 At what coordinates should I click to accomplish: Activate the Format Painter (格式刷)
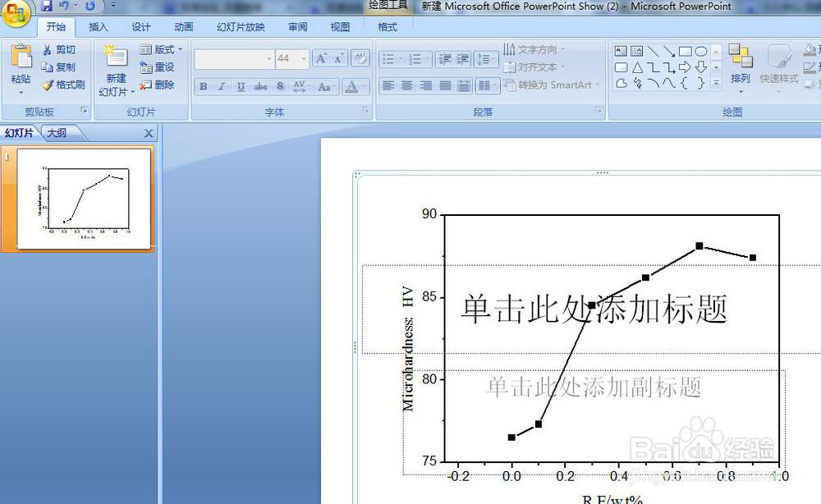(x=63, y=85)
